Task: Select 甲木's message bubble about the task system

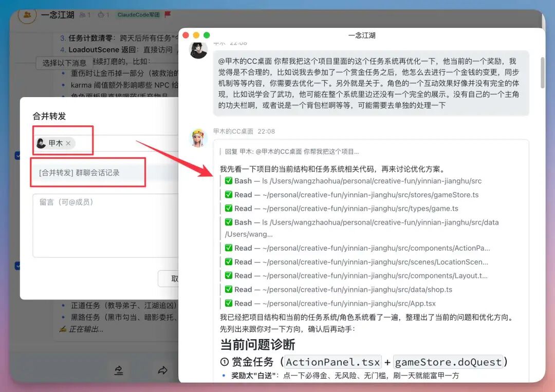Action: pyautogui.click(x=371, y=83)
